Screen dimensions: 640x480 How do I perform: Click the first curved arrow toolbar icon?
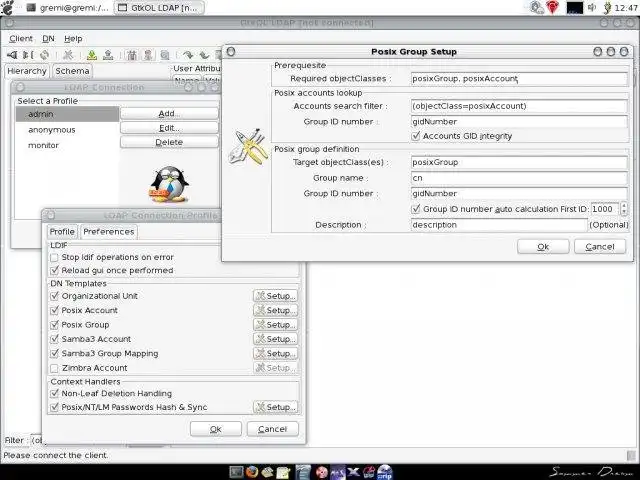188,55
